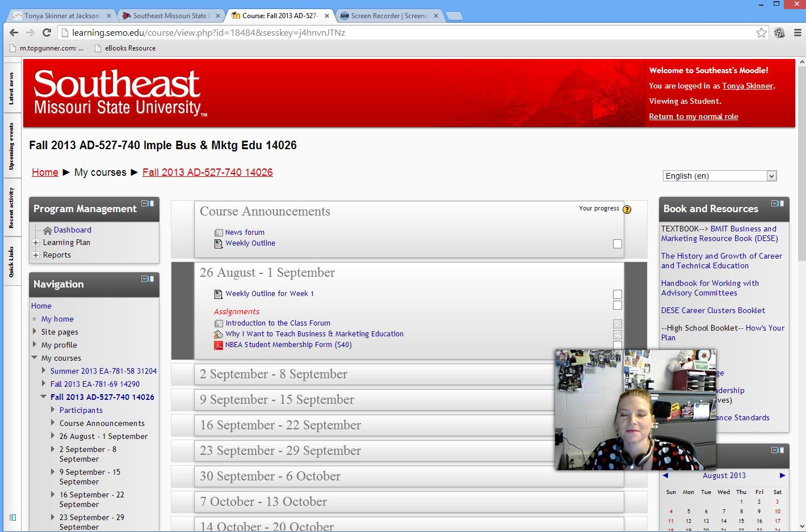Click the PDF icon beside NBEA Student Membership Form

point(219,344)
